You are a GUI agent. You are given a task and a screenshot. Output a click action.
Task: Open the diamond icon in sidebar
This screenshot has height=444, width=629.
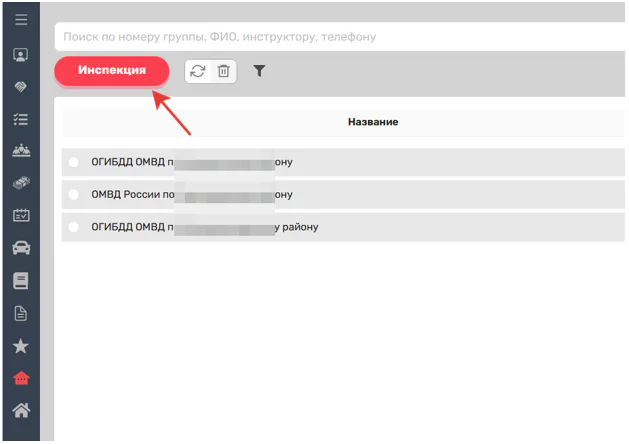(20, 86)
